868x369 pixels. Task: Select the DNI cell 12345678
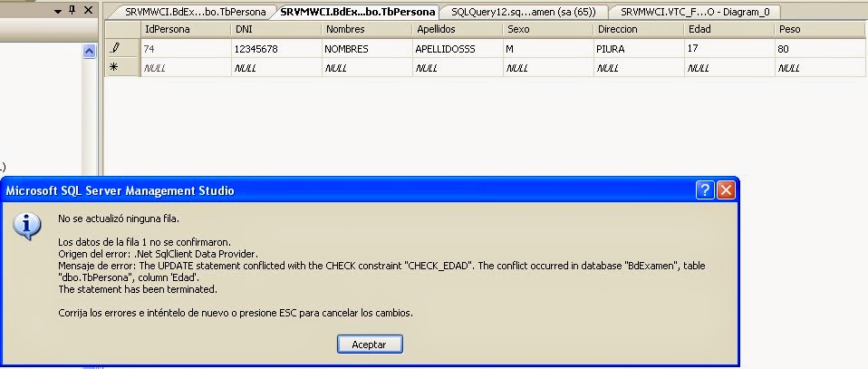pos(276,49)
